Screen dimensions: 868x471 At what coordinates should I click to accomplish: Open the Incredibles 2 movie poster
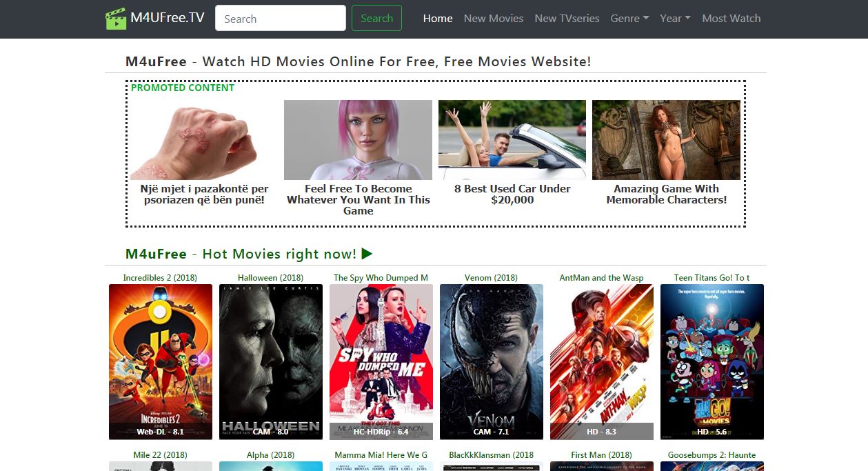click(161, 362)
